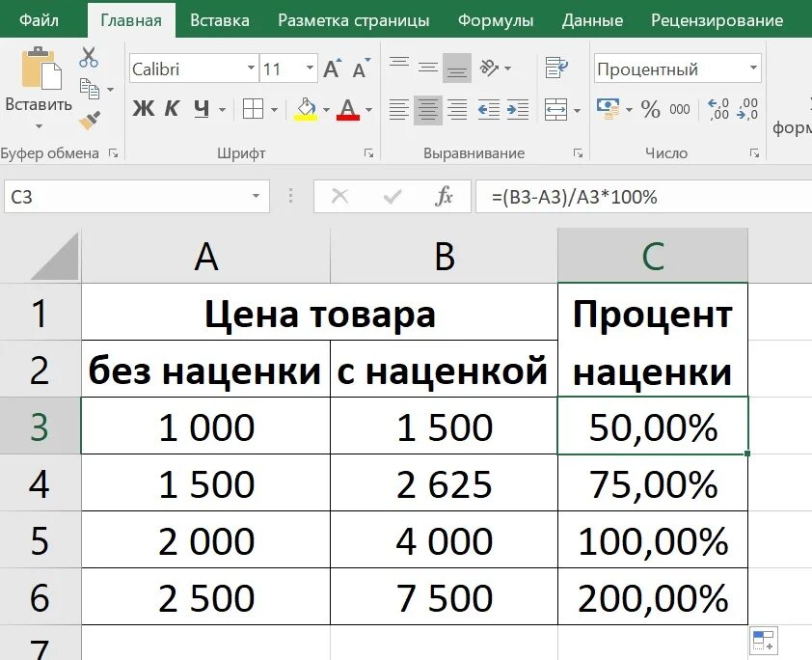Click Merge and Center icon
The height and width of the screenshot is (660, 812).
coord(555,110)
